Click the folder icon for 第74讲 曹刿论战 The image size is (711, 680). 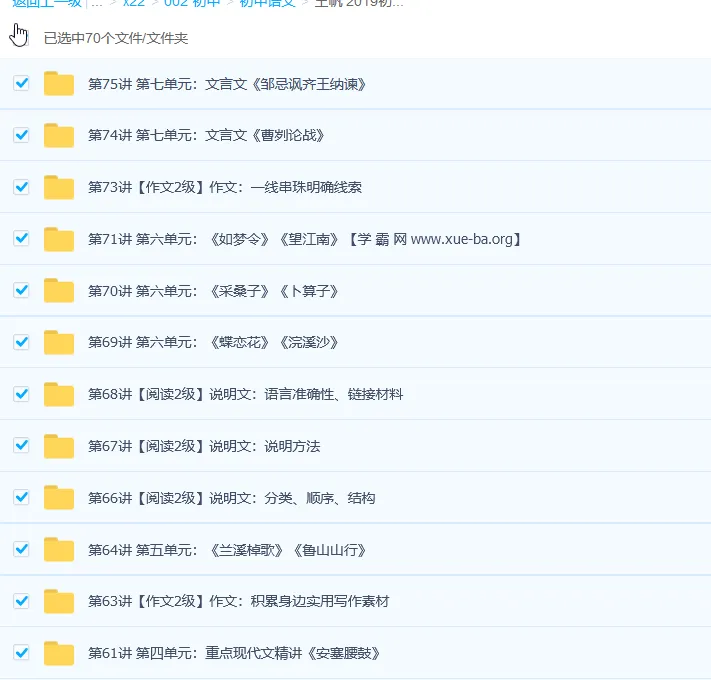pos(59,136)
